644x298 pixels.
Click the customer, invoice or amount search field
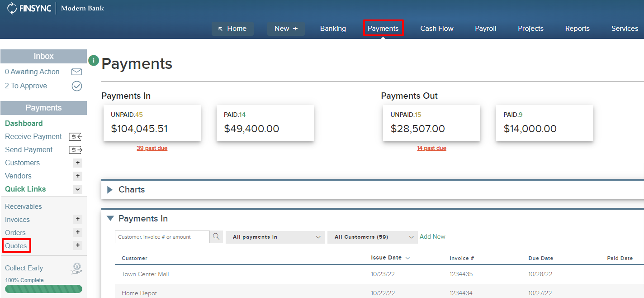tap(162, 237)
